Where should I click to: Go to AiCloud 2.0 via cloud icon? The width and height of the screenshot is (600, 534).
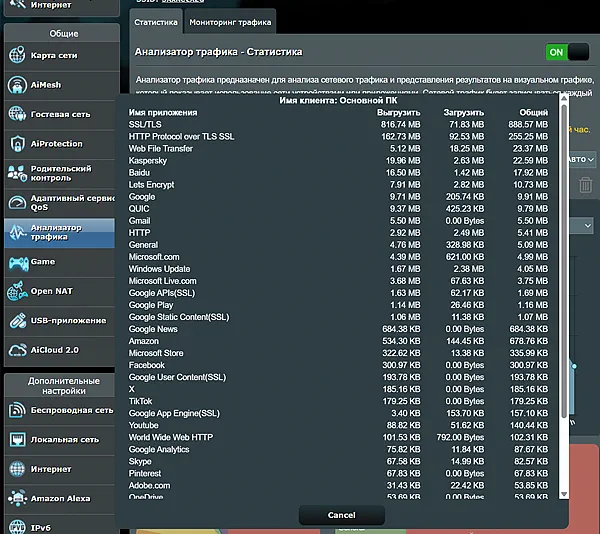tap(19, 350)
